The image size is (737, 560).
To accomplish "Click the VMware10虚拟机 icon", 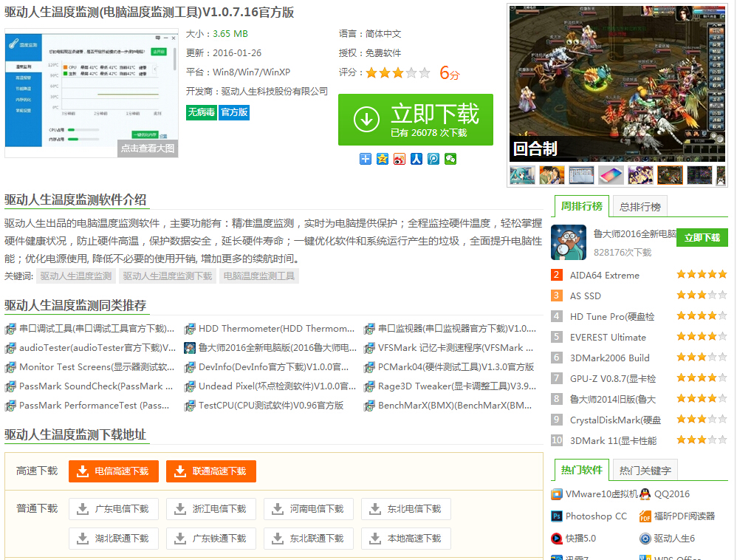I will point(557,494).
